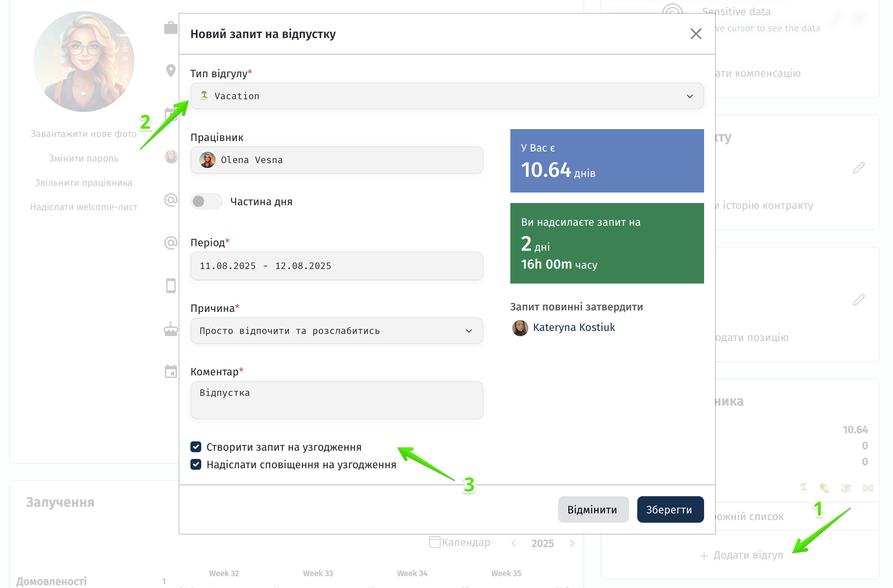Click the palm tree Vacation icon in dropdown
The width and height of the screenshot is (893, 588).
(204, 96)
